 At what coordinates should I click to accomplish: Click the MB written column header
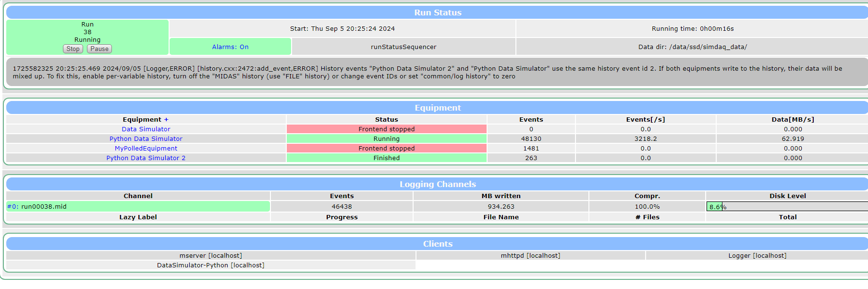click(501, 196)
